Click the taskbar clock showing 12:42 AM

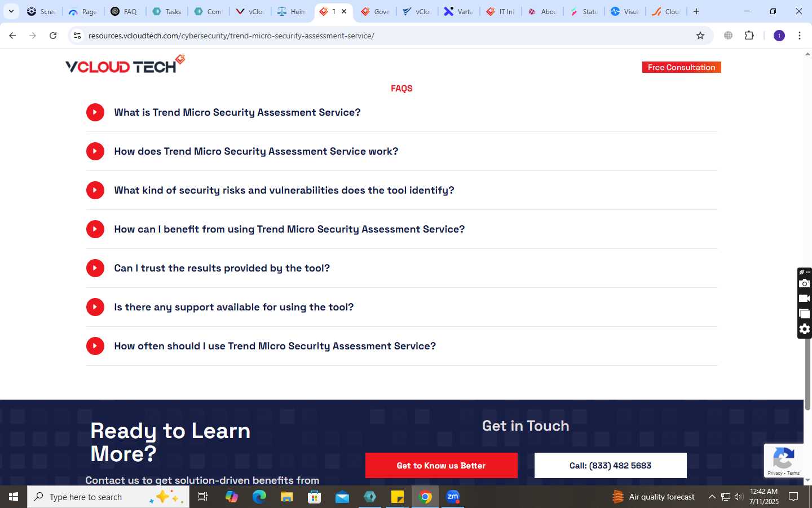pyautogui.click(x=764, y=497)
